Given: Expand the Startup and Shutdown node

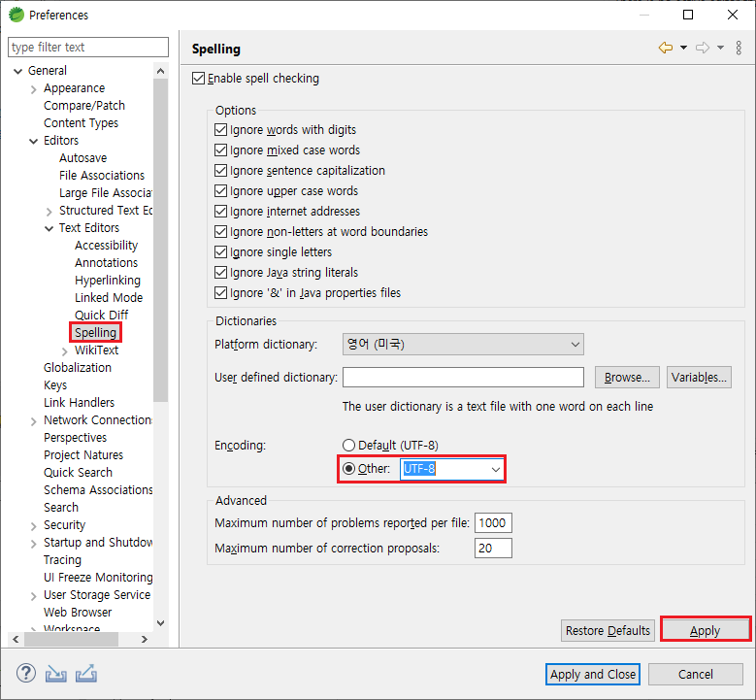Looking at the screenshot, I should tap(33, 544).
